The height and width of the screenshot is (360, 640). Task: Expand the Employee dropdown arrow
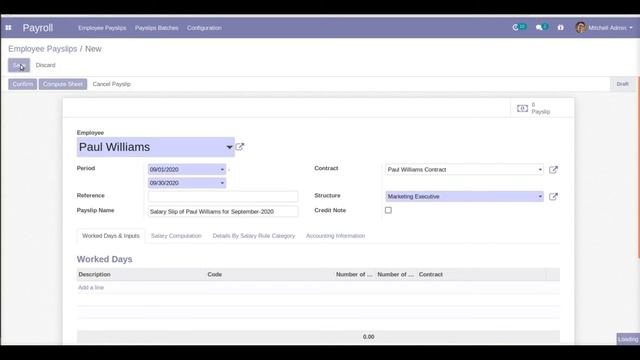point(229,147)
